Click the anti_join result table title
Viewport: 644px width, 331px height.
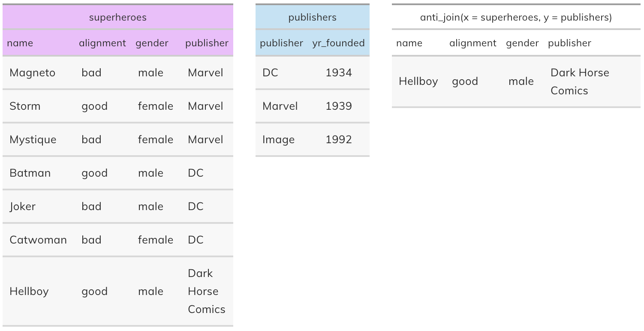click(516, 17)
